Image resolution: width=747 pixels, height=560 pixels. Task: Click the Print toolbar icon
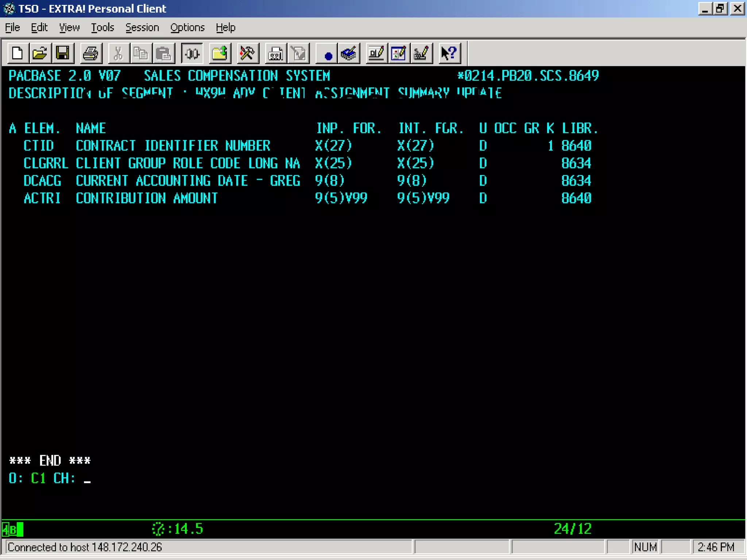tap(90, 54)
